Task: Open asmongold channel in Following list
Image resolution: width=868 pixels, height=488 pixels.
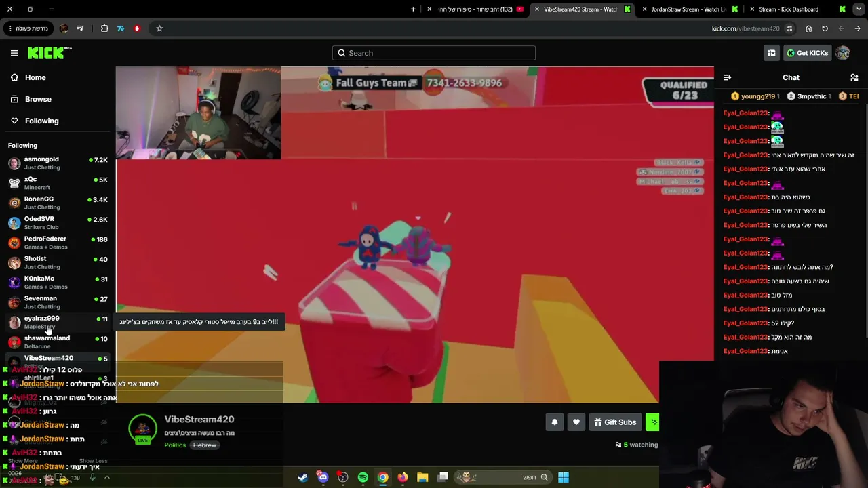Action: pos(58,163)
